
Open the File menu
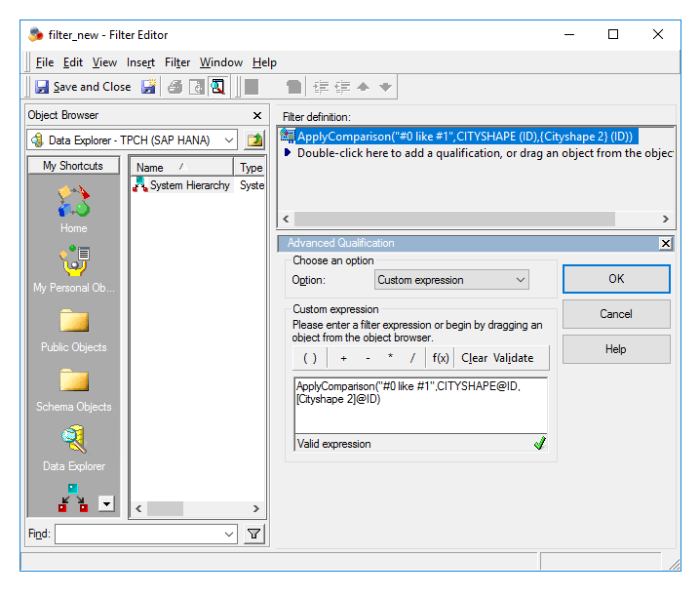click(x=45, y=62)
